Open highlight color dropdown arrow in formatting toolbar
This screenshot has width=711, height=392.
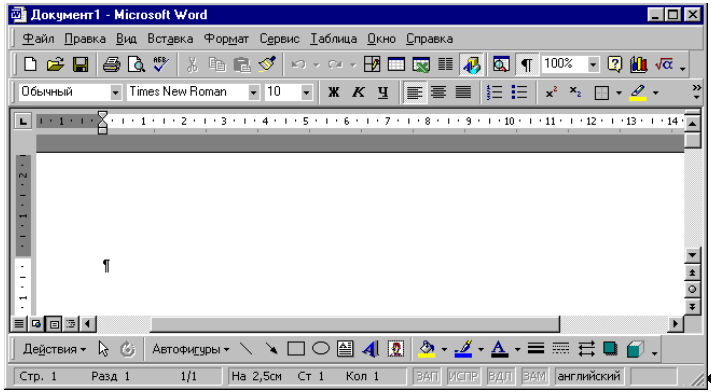coord(656,93)
